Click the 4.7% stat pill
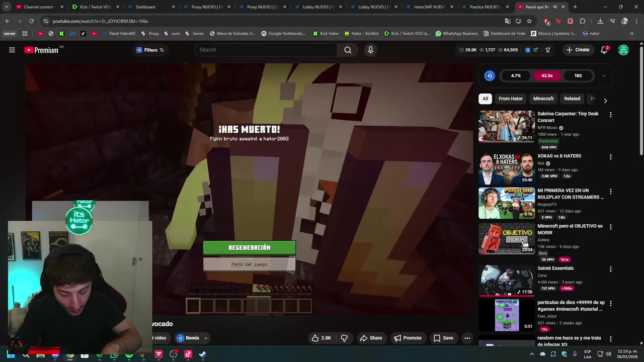 coord(516,76)
